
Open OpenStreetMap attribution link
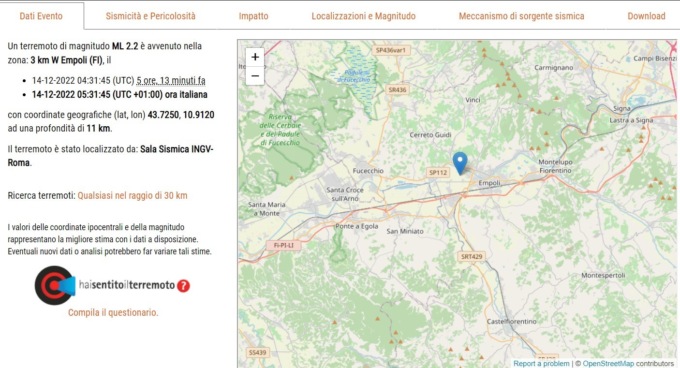tap(608, 363)
